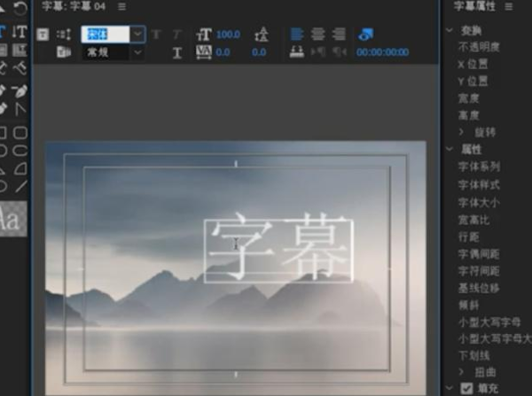Select the Arc shape tool

20,168
